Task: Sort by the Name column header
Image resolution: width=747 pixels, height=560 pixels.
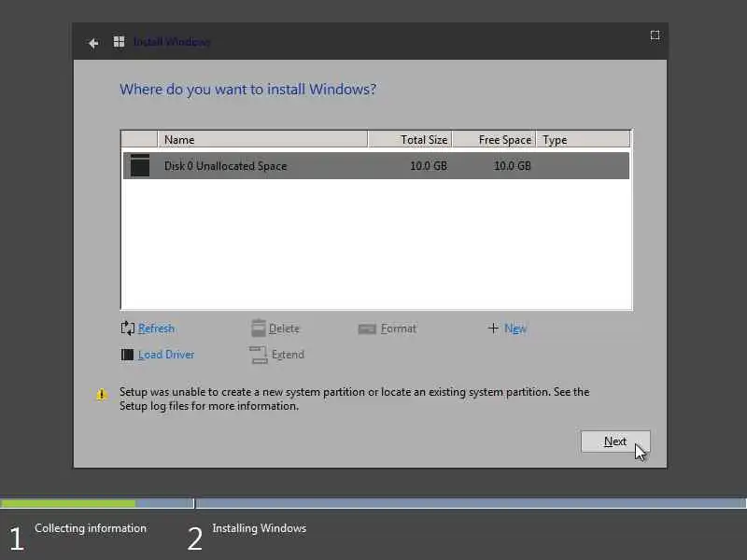Action: click(262, 139)
